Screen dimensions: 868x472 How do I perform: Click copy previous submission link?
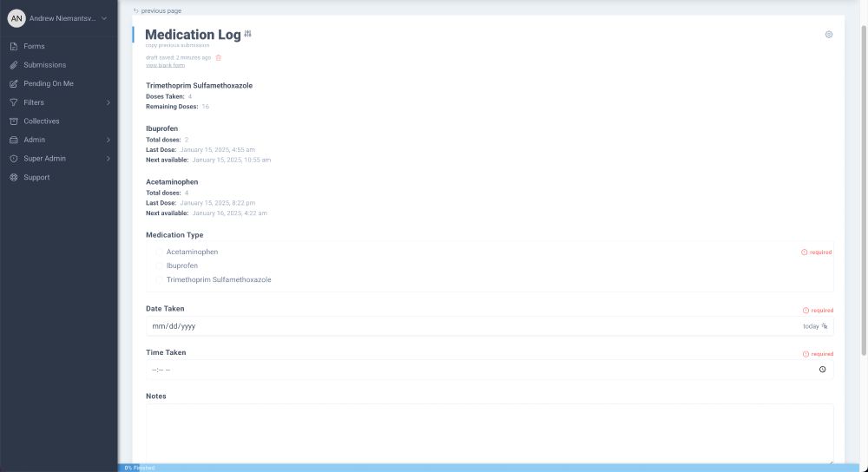click(177, 45)
